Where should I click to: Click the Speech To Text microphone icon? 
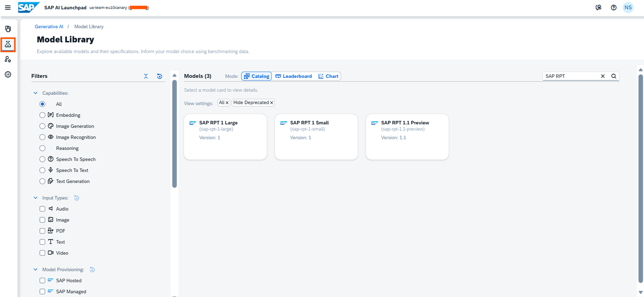[x=51, y=170]
